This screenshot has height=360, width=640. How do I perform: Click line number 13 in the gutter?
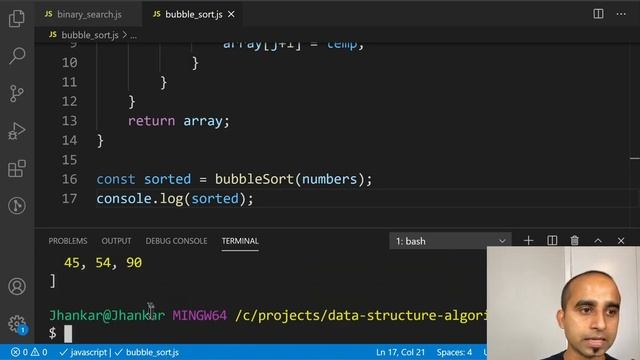[69, 121]
